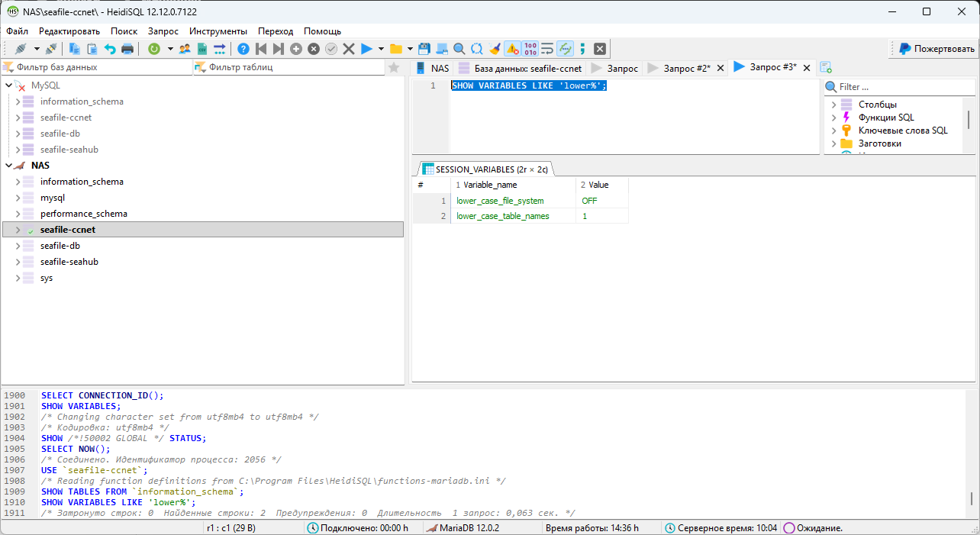Close the Запрос #3 query tab
The width and height of the screenshot is (980, 535).
(807, 67)
